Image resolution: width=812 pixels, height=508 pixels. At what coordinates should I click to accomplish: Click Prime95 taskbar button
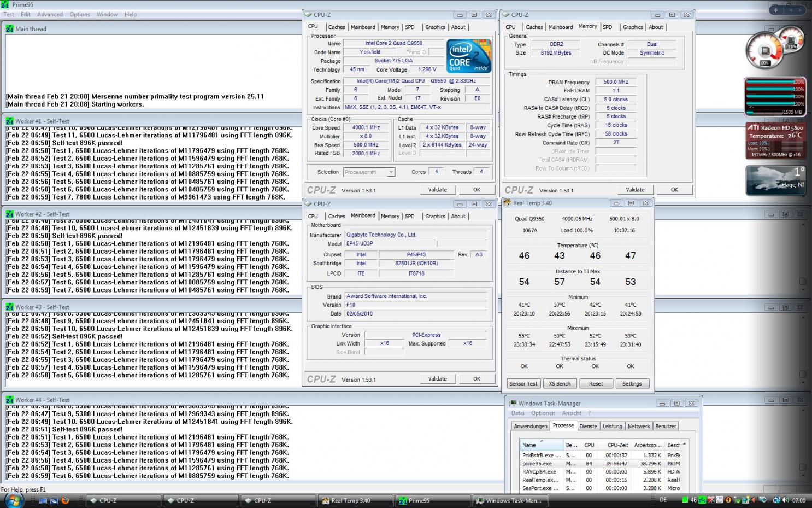point(433,500)
